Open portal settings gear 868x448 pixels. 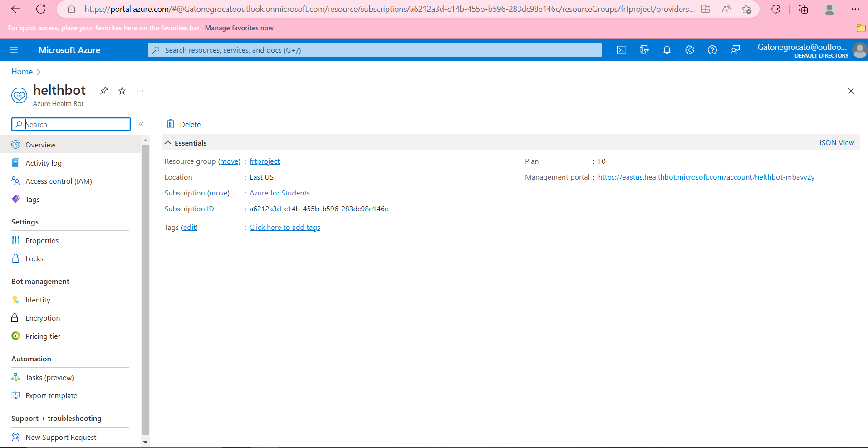click(690, 50)
